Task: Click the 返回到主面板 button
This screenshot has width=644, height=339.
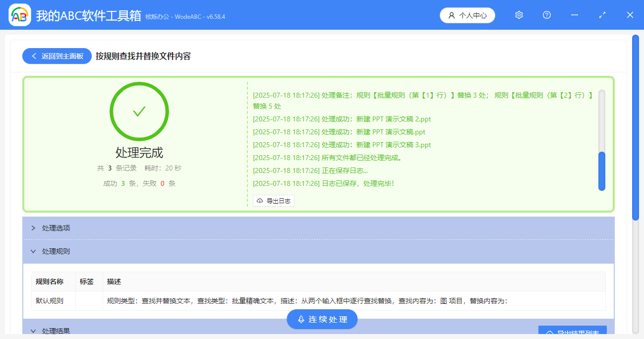Action: (57, 56)
